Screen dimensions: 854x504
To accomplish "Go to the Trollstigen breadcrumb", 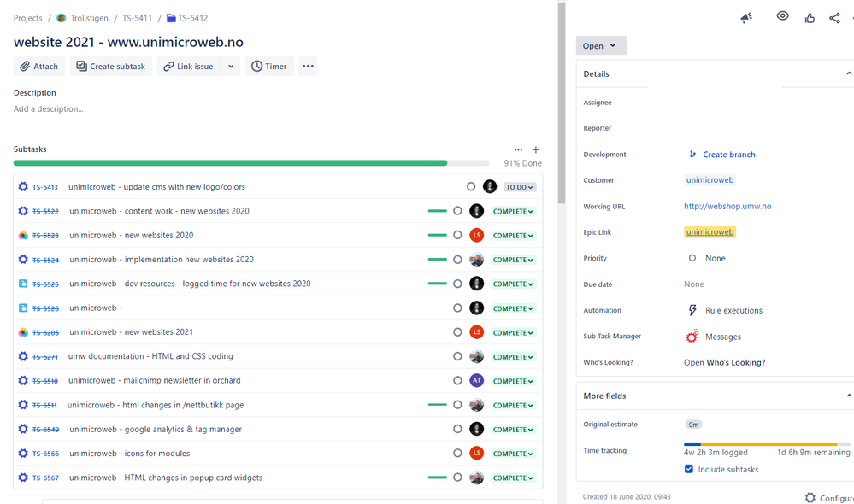I will click(x=89, y=18).
